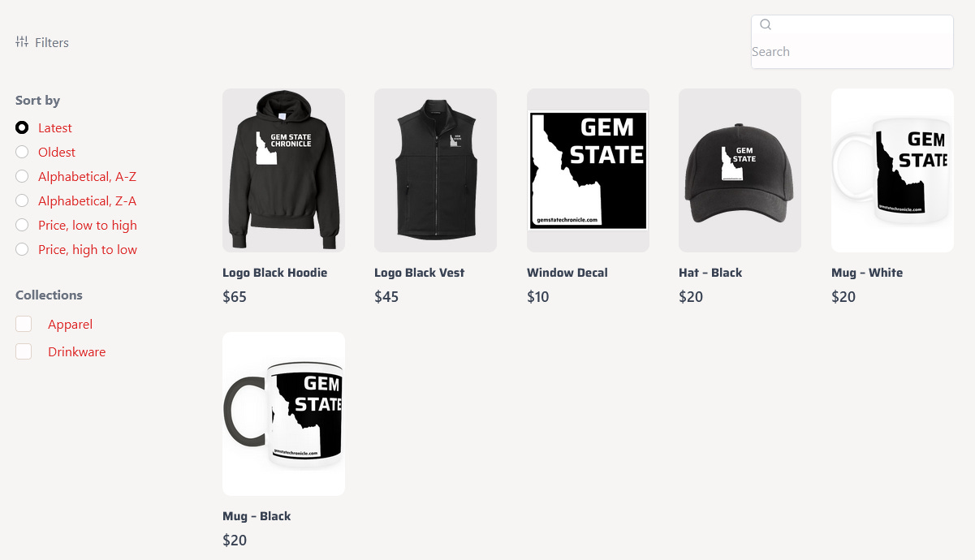
Task: Open the Logo Black Vest image
Action: click(435, 170)
